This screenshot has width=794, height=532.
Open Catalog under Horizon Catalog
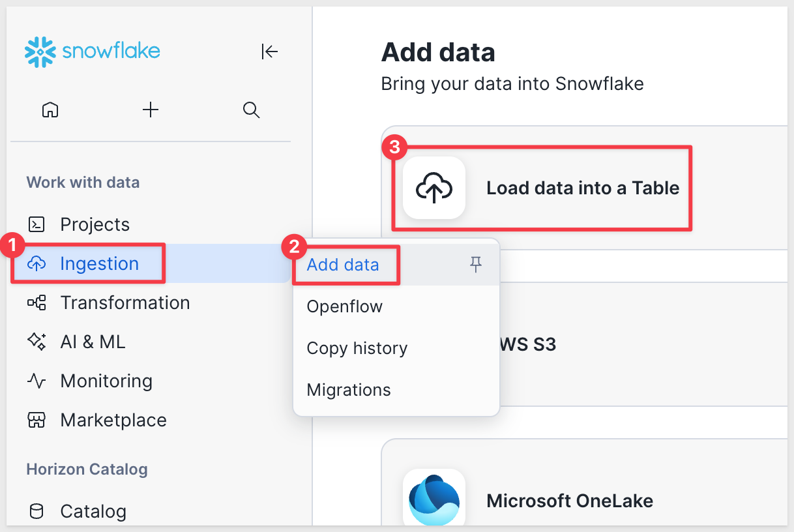[93, 511]
